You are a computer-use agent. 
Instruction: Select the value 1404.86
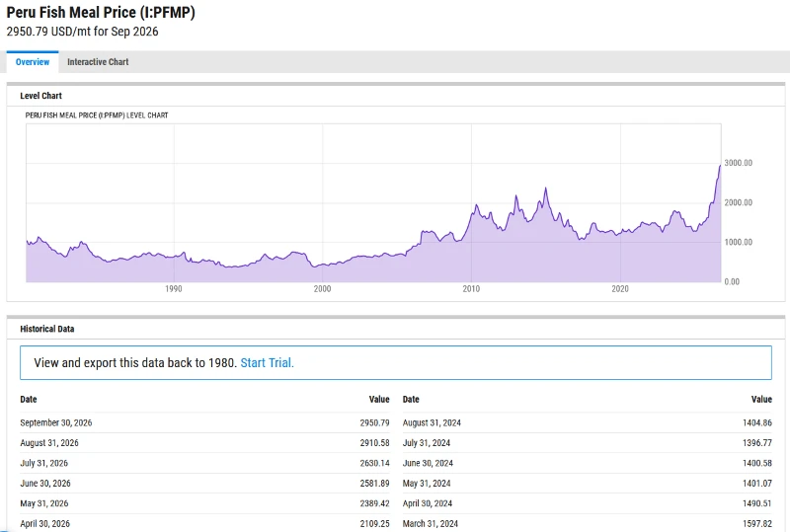click(757, 422)
